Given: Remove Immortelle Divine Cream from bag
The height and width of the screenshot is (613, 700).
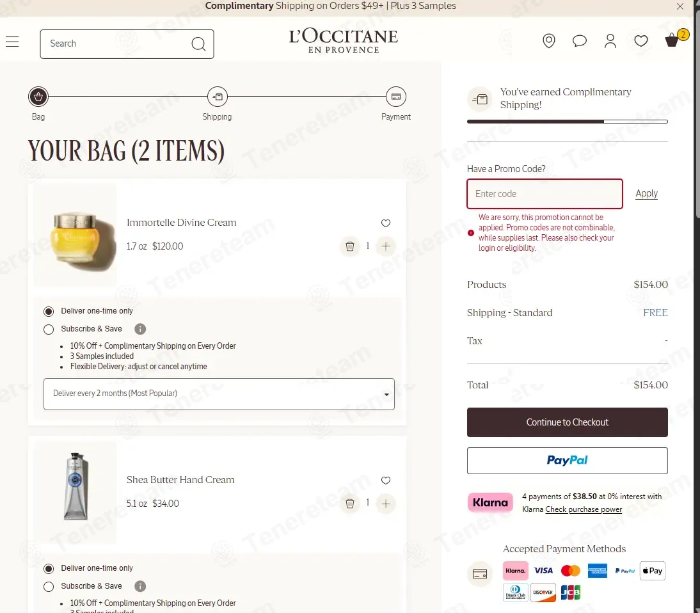Looking at the screenshot, I should (350, 246).
